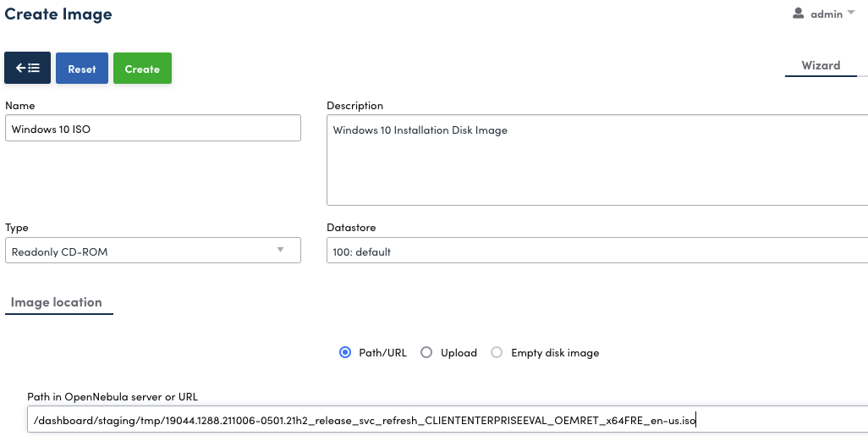
Task: Focus the Name field containing Windows 10 ISO
Action: pos(152,130)
